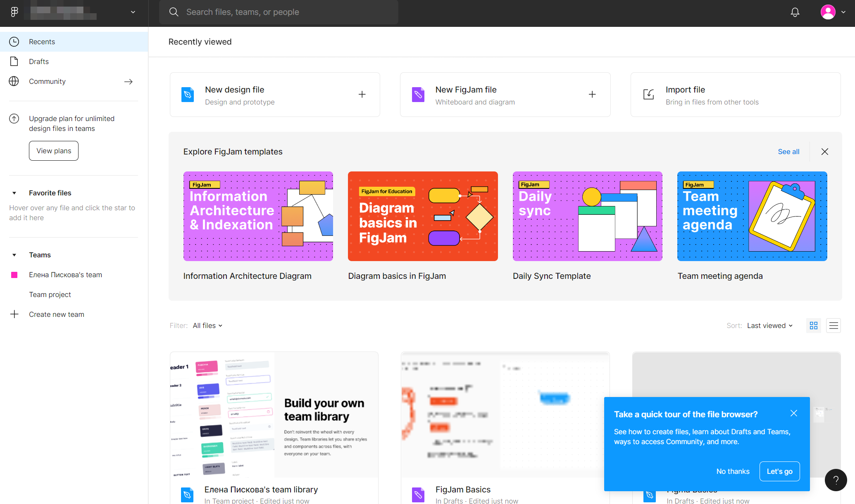The image size is (855, 504).
Task: Click the pink team color swatch
Action: click(14, 275)
